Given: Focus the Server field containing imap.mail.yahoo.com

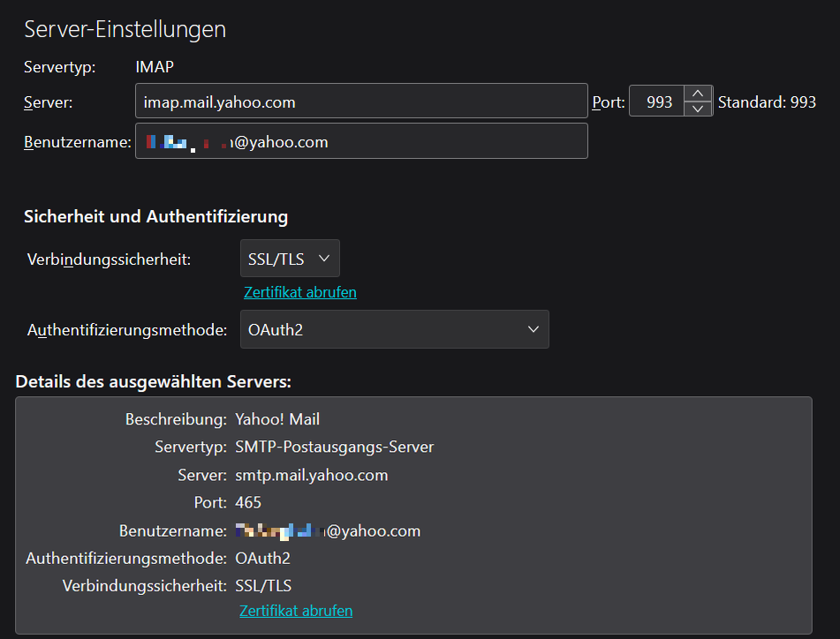Looking at the screenshot, I should click(x=360, y=102).
